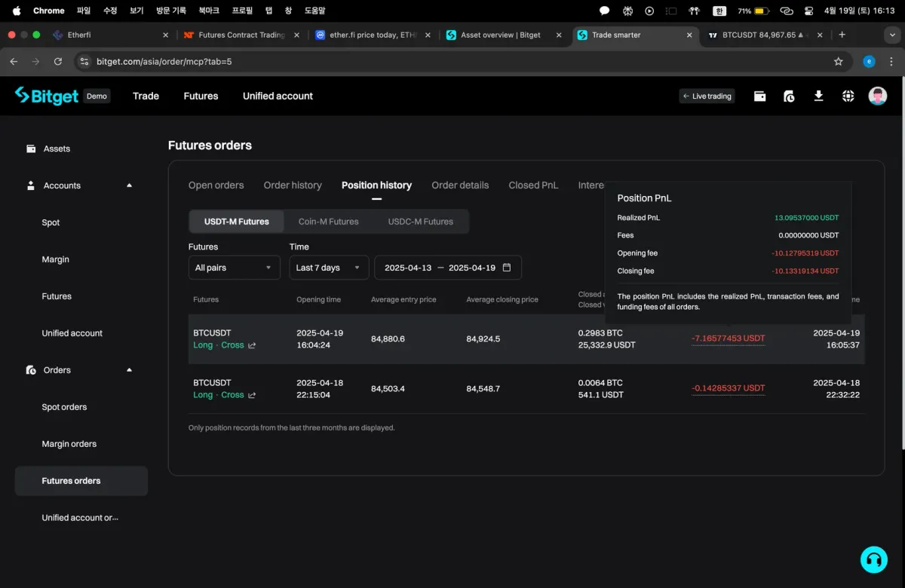Click the date range picker field

[447, 268]
